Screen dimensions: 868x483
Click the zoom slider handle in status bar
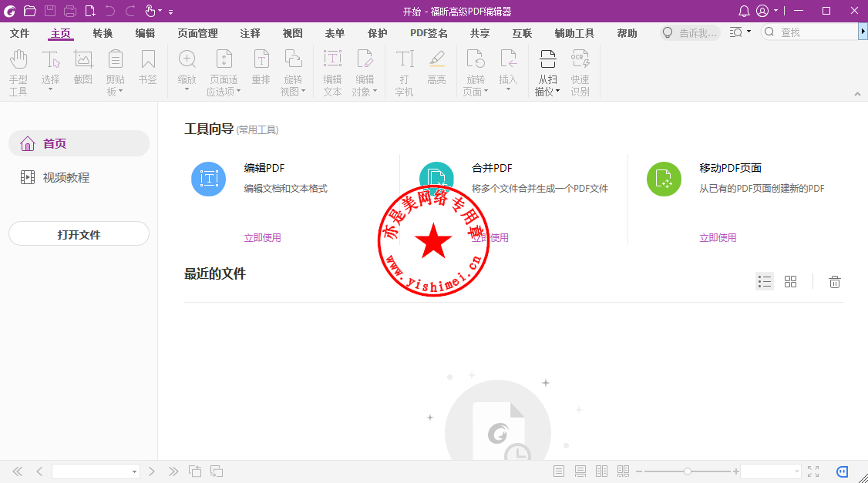687,471
